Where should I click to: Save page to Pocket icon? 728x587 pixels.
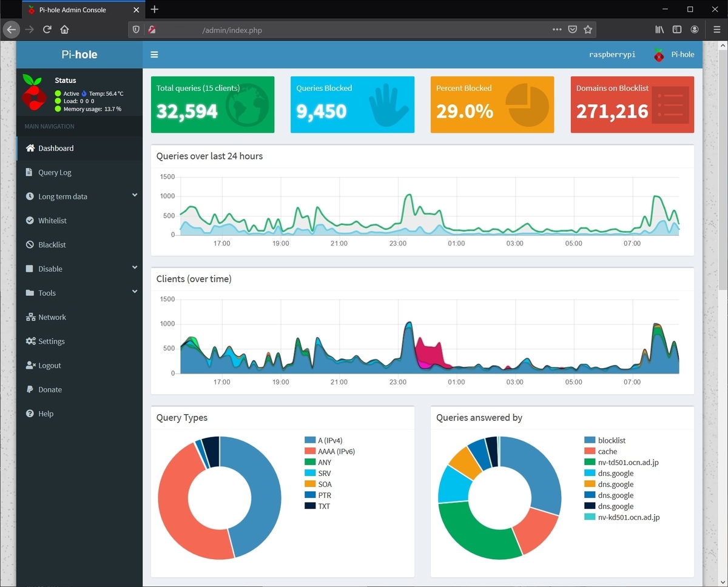click(572, 29)
